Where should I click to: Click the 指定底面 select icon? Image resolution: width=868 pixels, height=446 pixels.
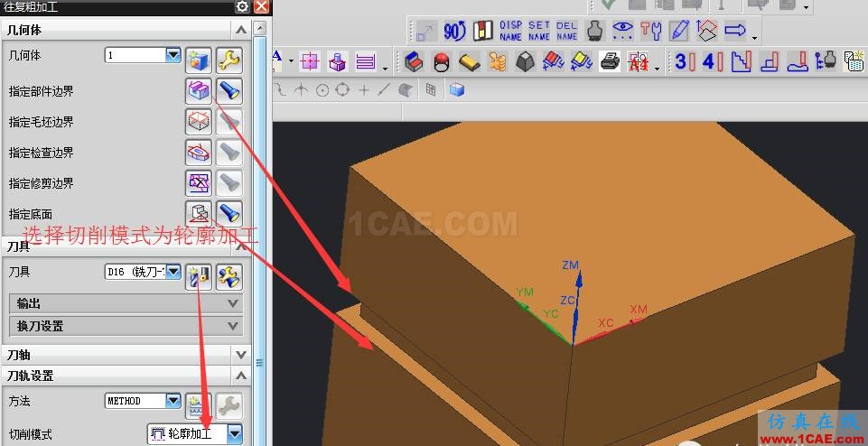[198, 213]
